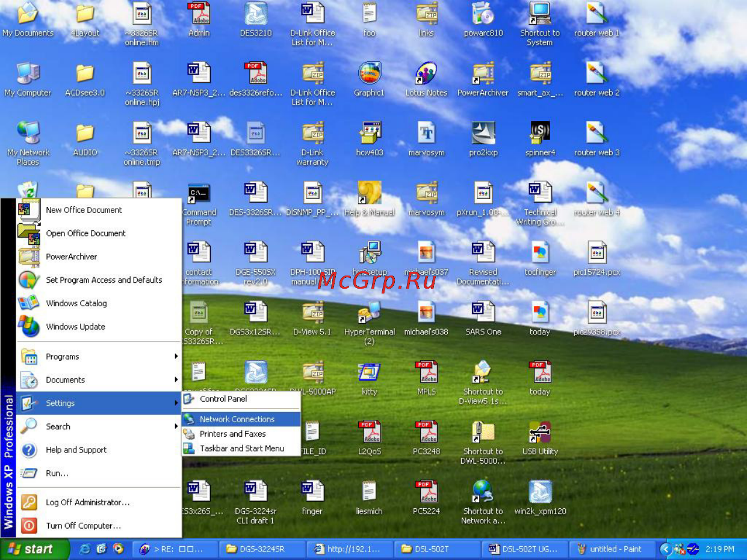747x560 pixels.
Task: Click the hcw403 icon
Action: (370, 132)
